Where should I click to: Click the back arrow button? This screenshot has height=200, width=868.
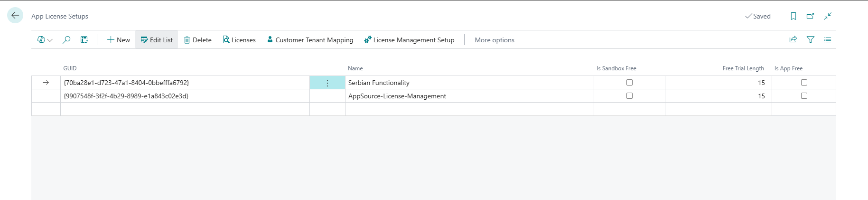pyautogui.click(x=15, y=16)
